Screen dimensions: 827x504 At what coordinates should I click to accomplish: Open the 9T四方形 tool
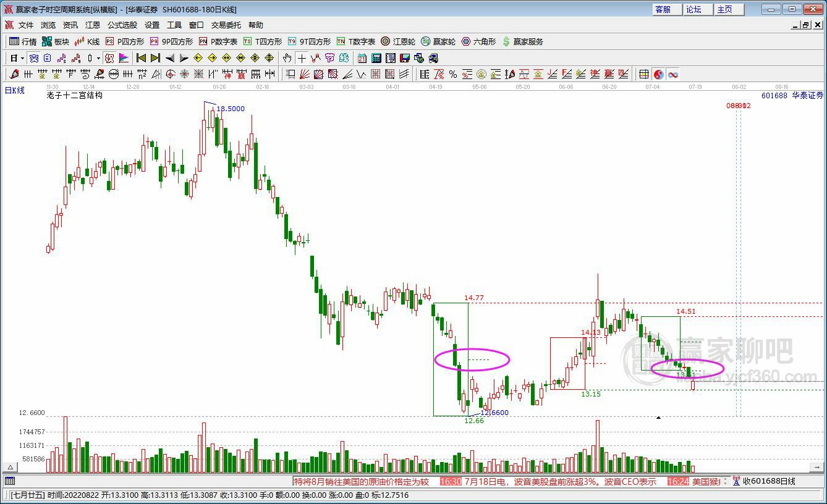(309, 41)
